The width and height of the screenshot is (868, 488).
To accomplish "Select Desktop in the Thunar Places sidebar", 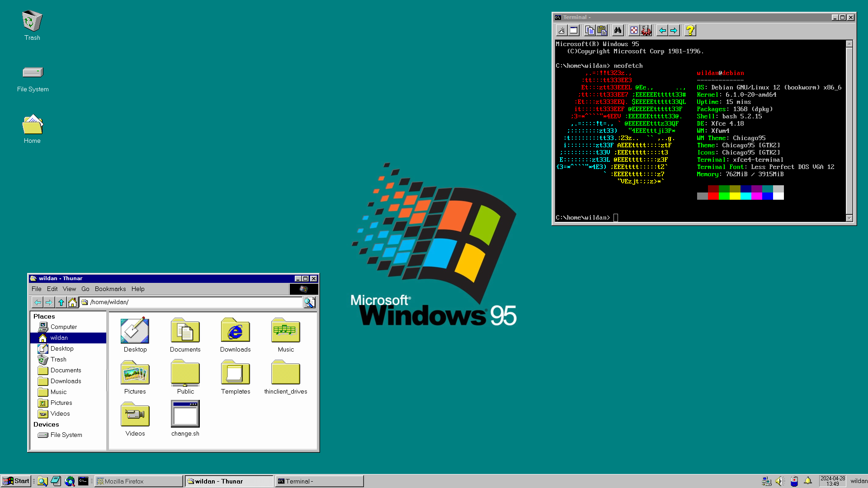I will (62, 348).
